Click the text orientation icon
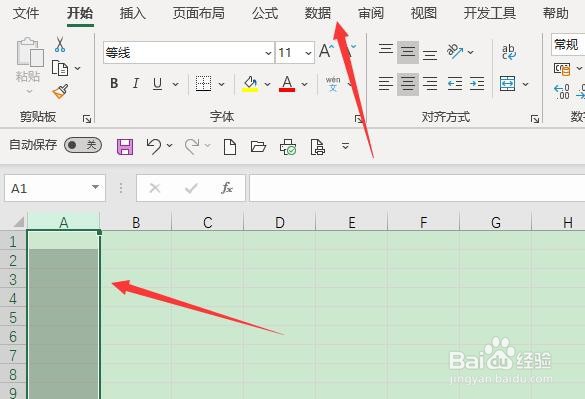The image size is (585, 399). 455,52
